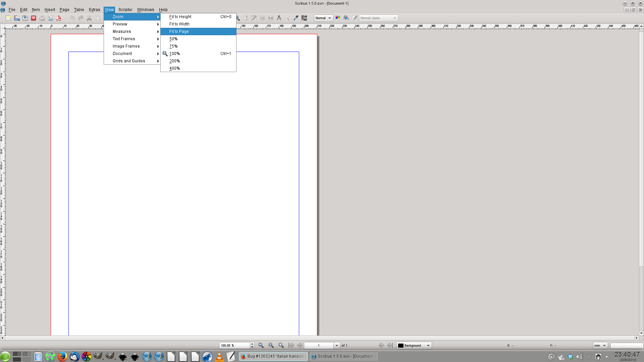This screenshot has width=644, height=362.
Task: Click the zoom in magnifier button
Action: pyautogui.click(x=281, y=345)
